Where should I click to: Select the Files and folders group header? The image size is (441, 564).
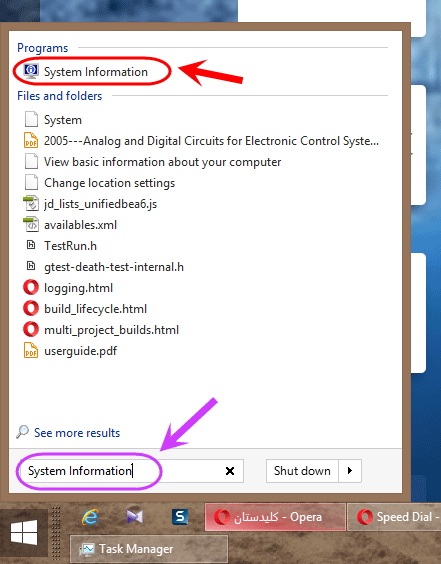pos(59,96)
